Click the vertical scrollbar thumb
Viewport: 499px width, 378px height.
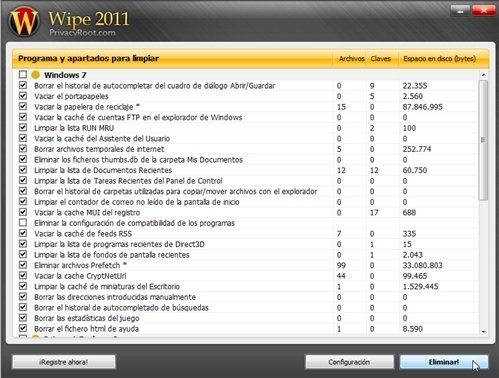tap(483, 140)
